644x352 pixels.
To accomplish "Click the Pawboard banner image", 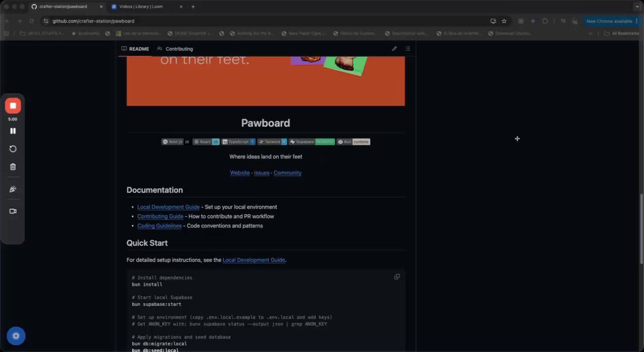I will (266, 81).
